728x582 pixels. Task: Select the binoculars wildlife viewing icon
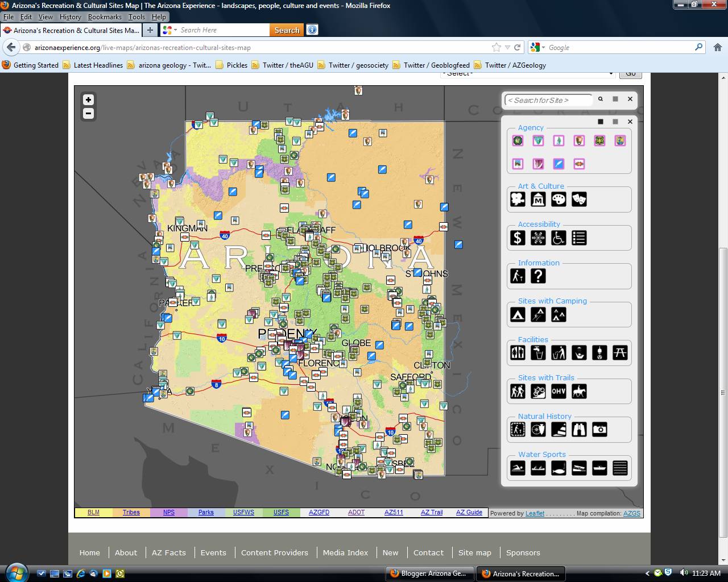578,430
